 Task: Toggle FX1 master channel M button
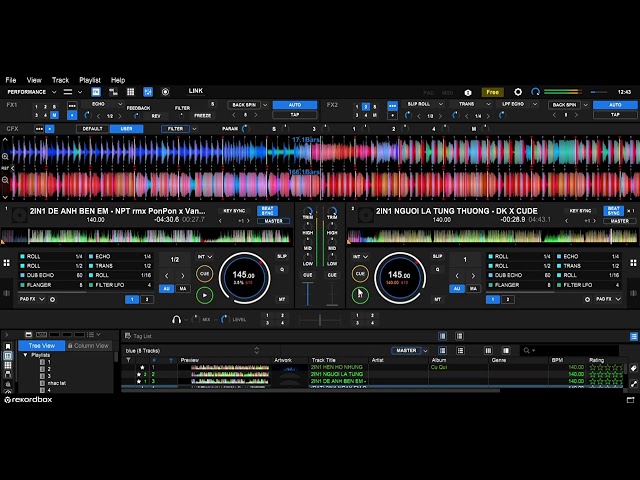(x=54, y=116)
